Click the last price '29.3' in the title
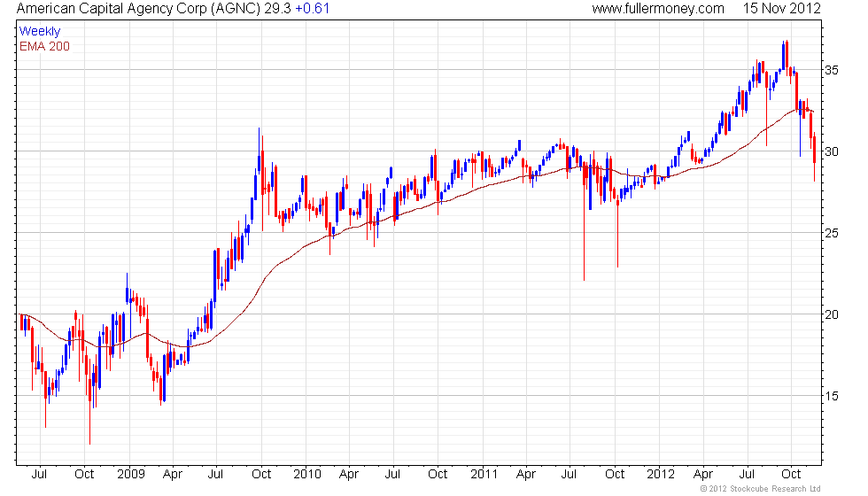Screen dimensions: 868x496 coord(277,9)
